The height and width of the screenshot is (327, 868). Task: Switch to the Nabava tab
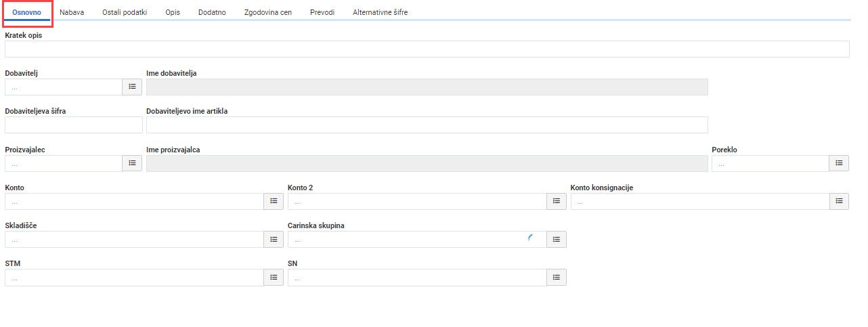point(72,12)
